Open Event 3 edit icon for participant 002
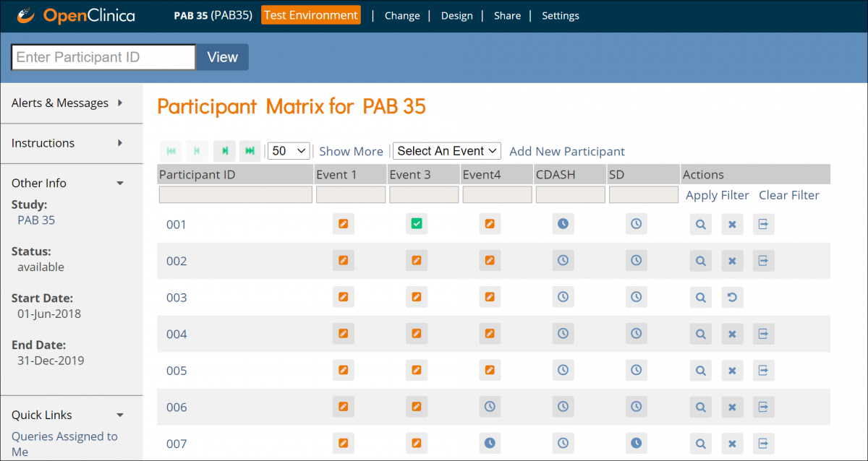This screenshot has width=868, height=461. pyautogui.click(x=417, y=260)
